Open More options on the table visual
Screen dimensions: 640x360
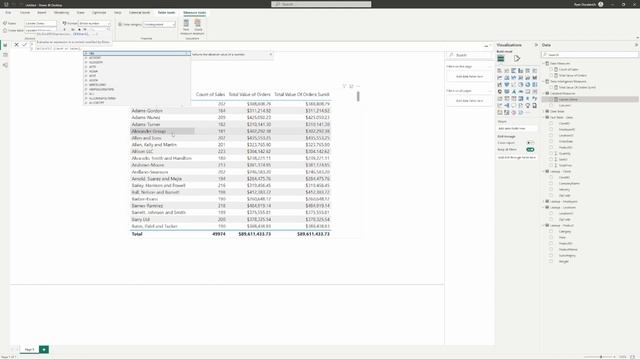click(358, 86)
